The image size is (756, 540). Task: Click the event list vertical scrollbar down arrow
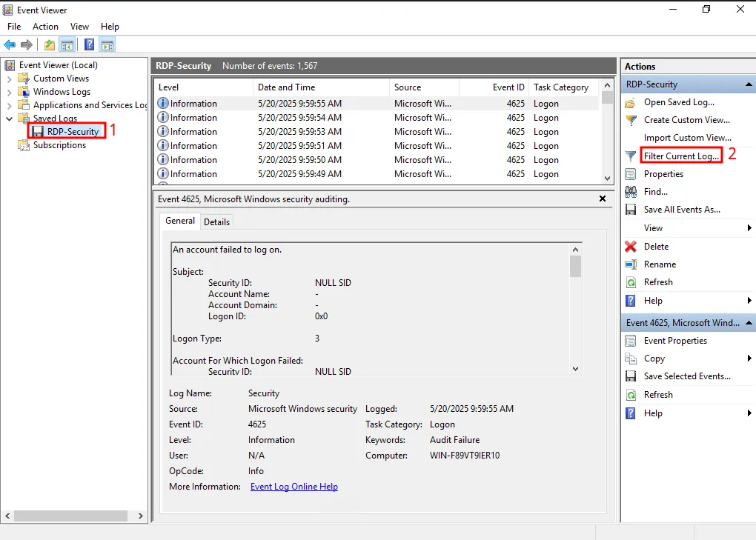click(x=608, y=179)
